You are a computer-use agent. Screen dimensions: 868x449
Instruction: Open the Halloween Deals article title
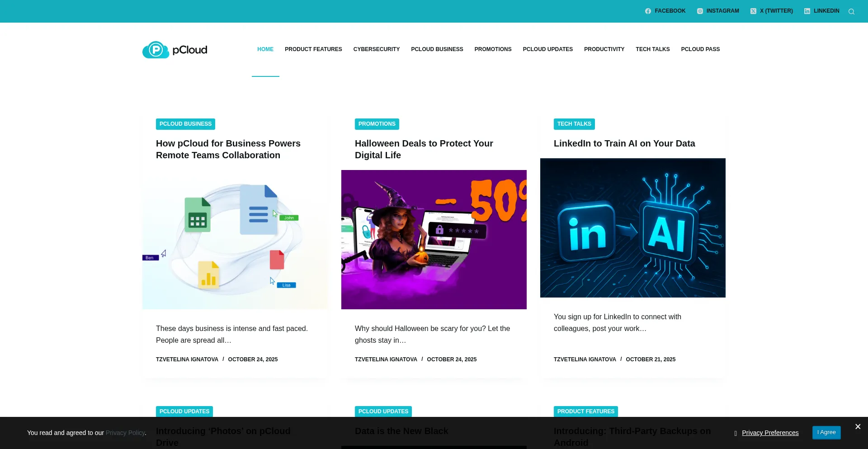(x=424, y=149)
